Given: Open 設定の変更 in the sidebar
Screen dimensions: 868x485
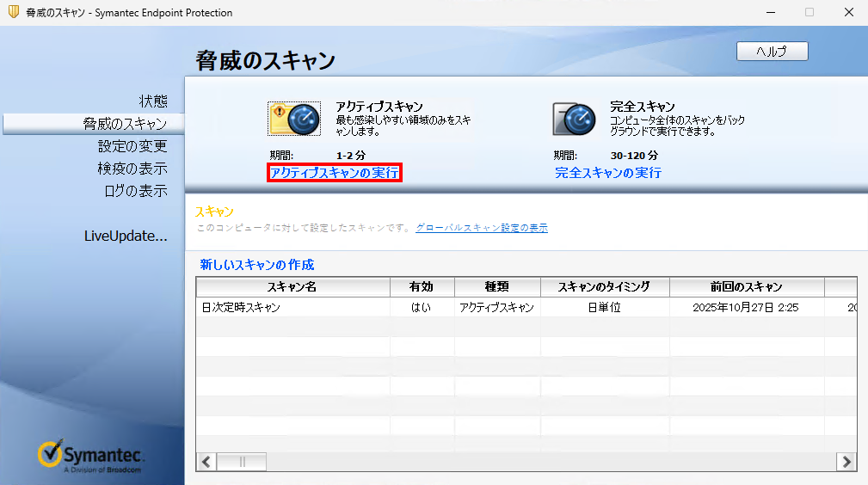Looking at the screenshot, I should 132,146.
